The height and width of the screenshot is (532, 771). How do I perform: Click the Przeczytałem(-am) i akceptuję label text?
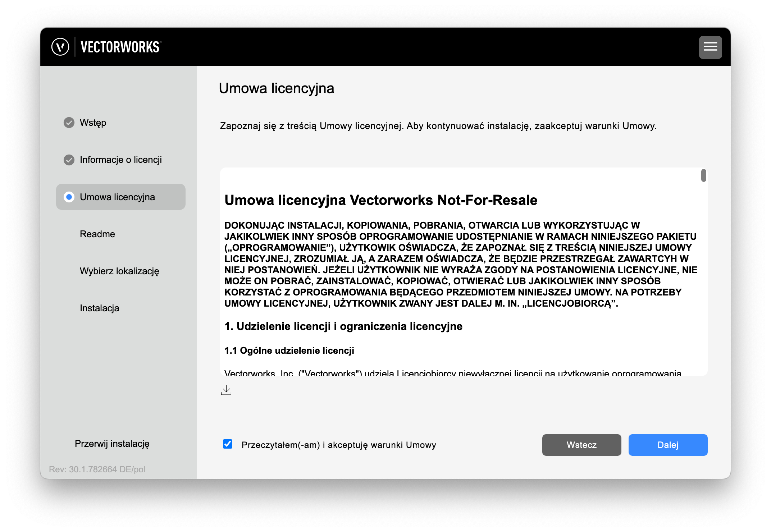tap(339, 445)
